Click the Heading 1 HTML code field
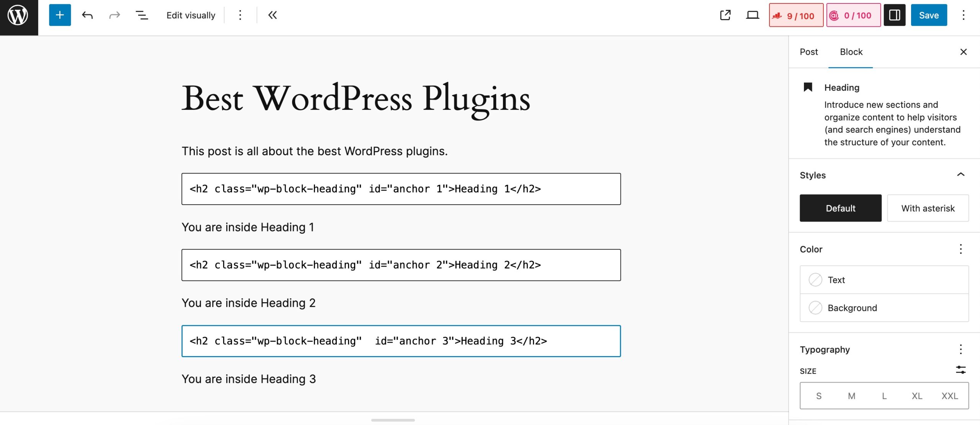980x425 pixels. 401,189
